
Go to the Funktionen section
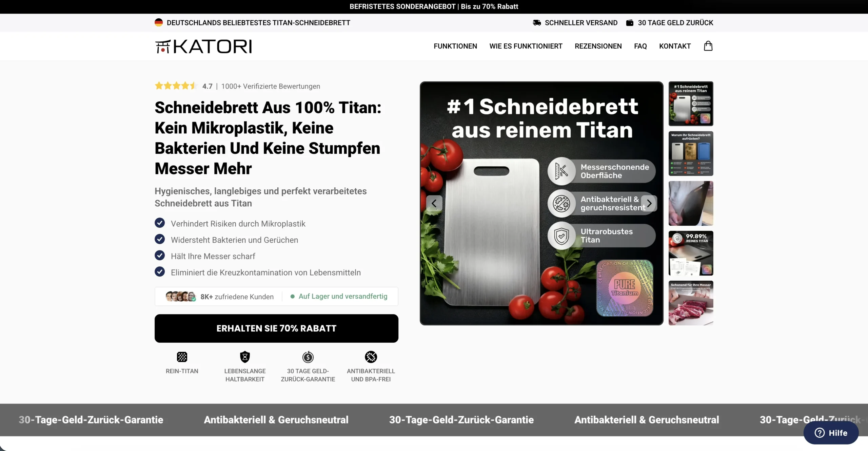pos(455,46)
